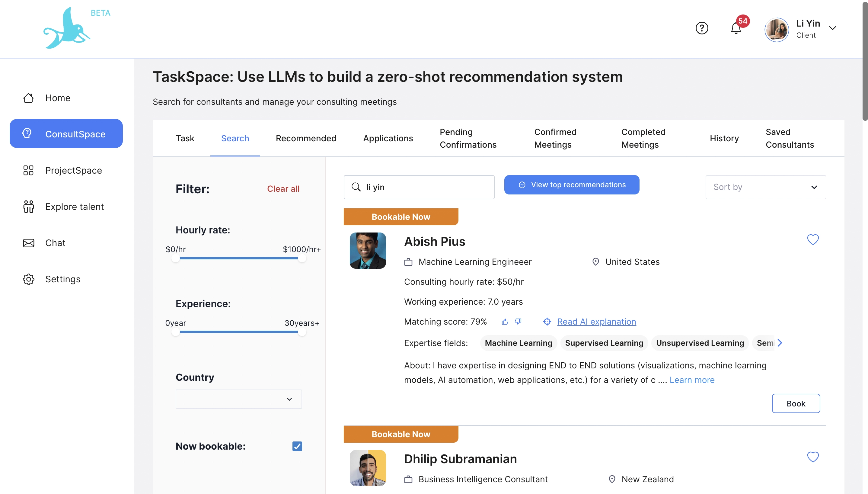Open notifications bell with 54 badge

point(736,28)
